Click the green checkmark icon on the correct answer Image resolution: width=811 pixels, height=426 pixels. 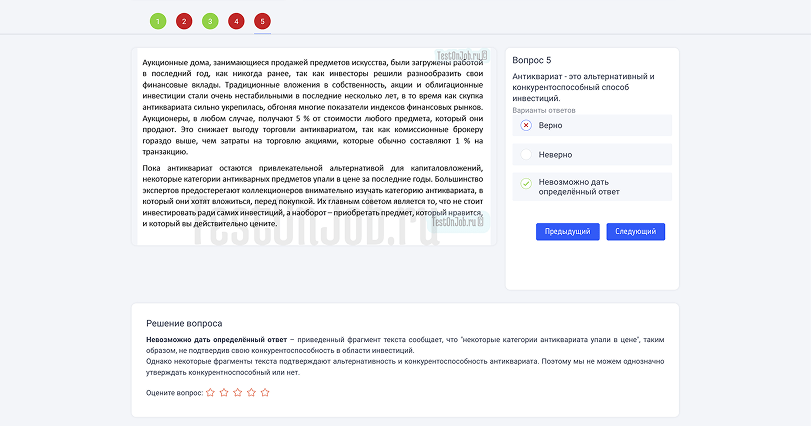coord(526,183)
